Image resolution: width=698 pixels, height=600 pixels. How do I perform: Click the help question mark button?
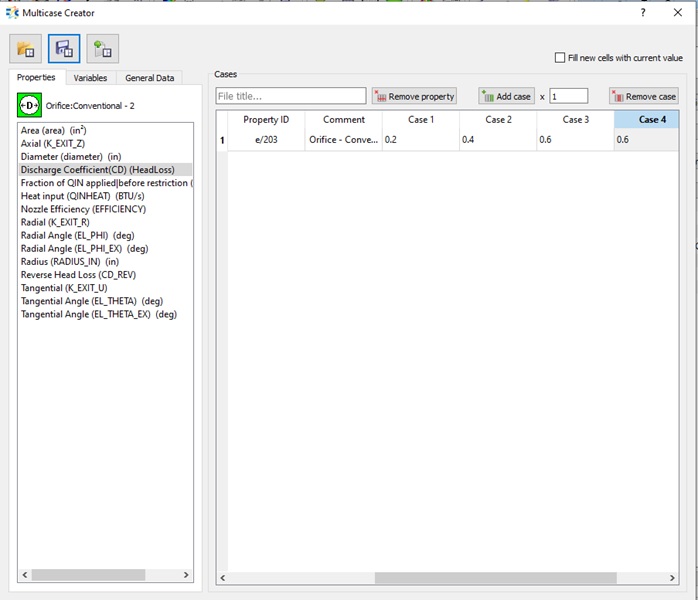[642, 11]
